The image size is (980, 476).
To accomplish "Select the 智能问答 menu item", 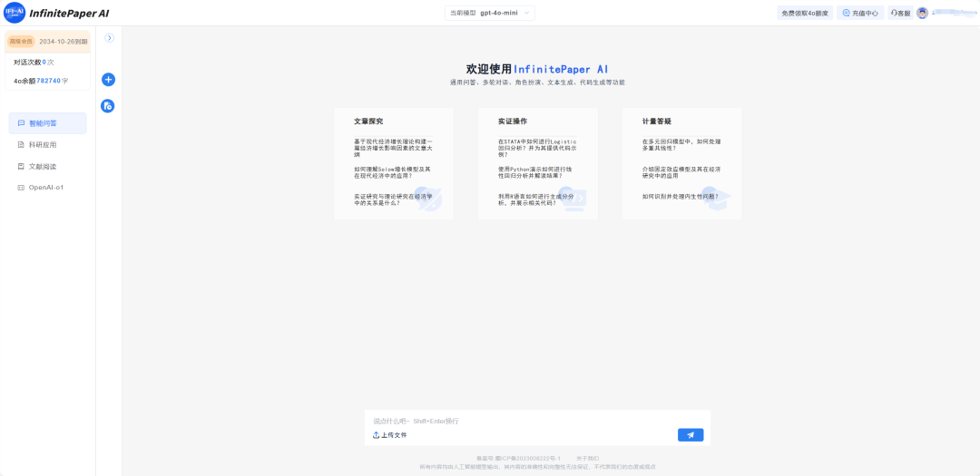I will tap(47, 123).
